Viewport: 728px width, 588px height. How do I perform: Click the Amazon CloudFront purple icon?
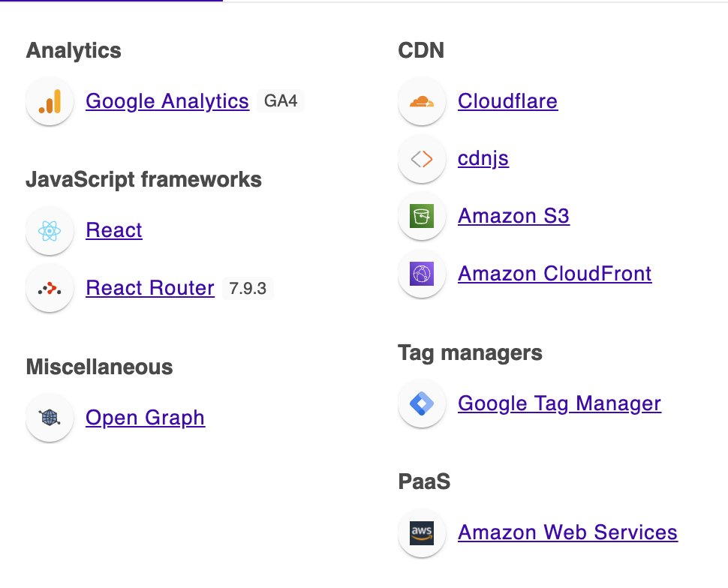tap(422, 274)
